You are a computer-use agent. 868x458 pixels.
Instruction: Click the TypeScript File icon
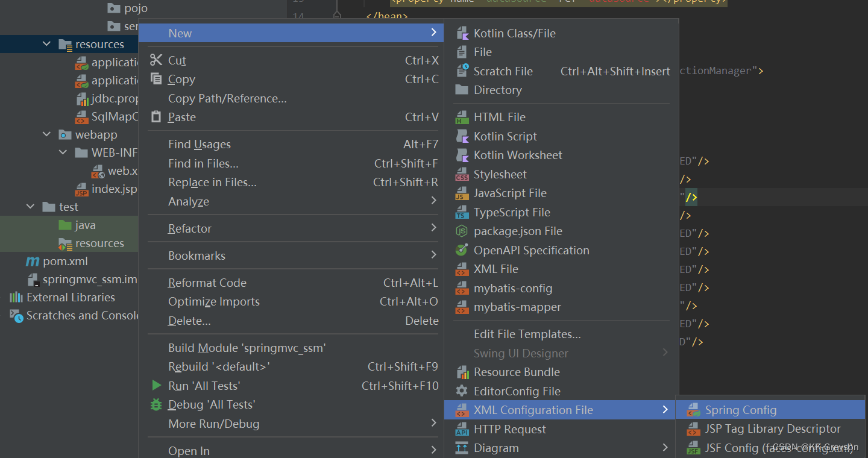pos(462,212)
